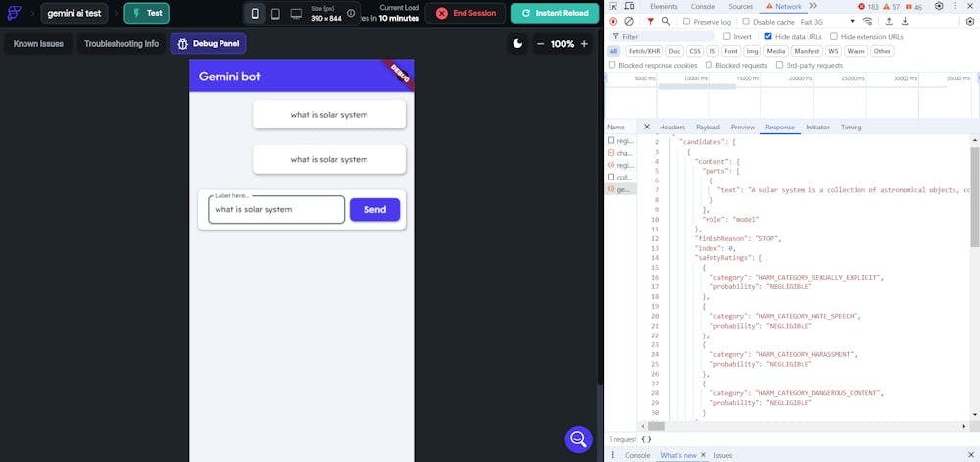Select the 'ge...' request row
Image resolution: width=980 pixels, height=462 pixels.
(620, 188)
